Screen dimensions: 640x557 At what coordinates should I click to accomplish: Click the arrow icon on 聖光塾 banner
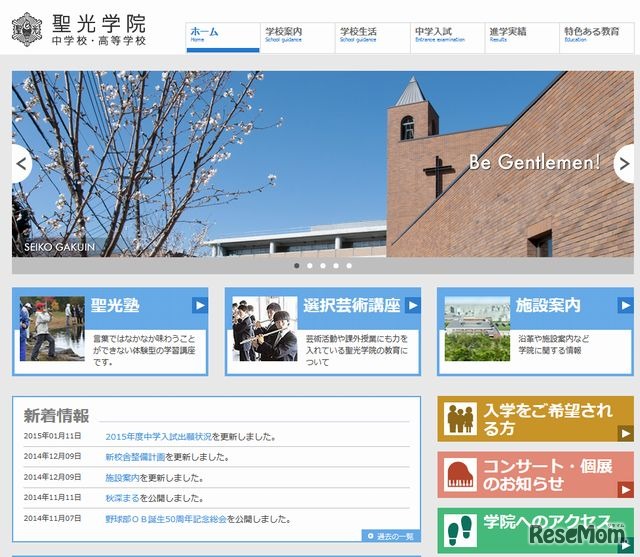(x=200, y=306)
